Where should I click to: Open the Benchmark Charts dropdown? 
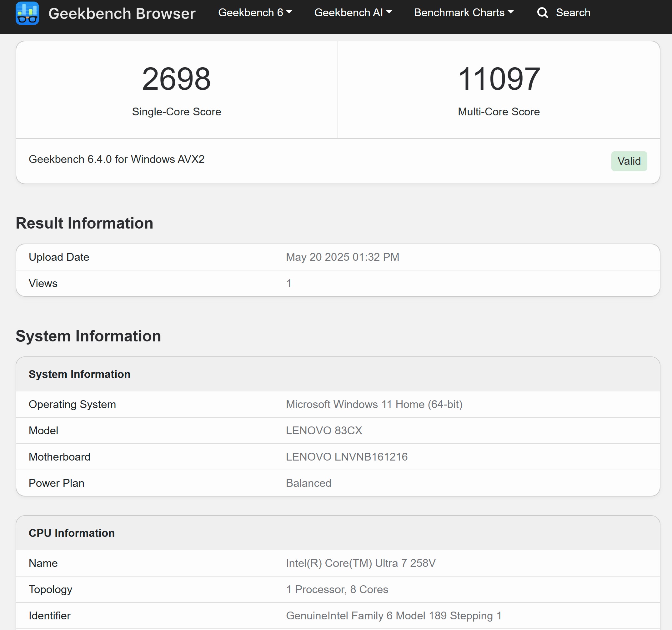tap(464, 13)
